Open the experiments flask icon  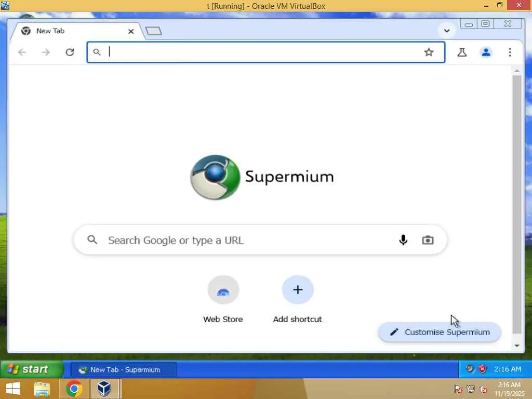(462, 52)
